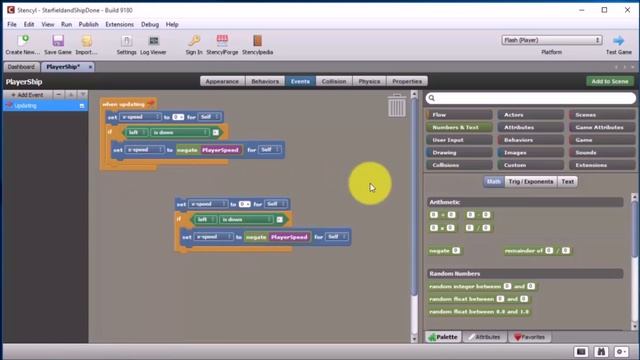Open the Publish menu
Viewport: 640px width, 360px height.
pyautogui.click(x=89, y=24)
